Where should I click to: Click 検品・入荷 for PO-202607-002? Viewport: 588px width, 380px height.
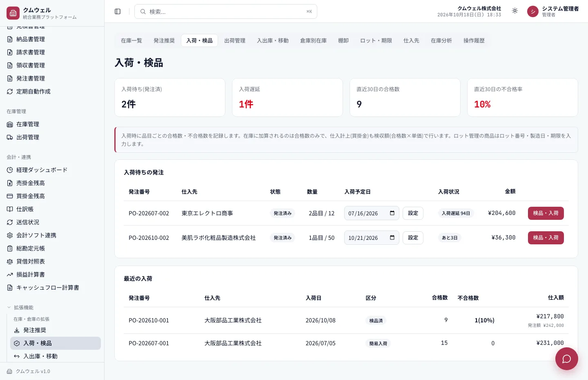[x=546, y=213]
